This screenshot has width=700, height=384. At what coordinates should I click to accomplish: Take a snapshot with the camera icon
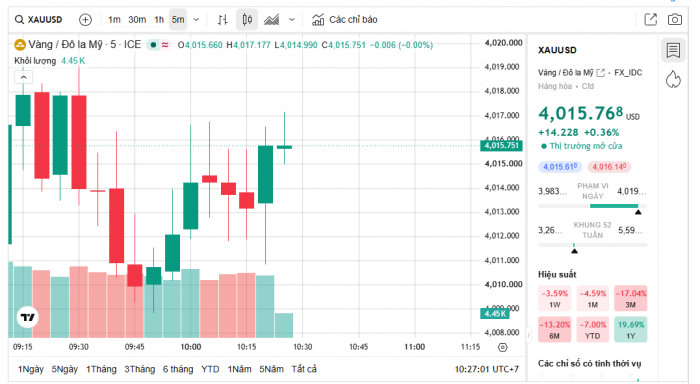(x=675, y=20)
